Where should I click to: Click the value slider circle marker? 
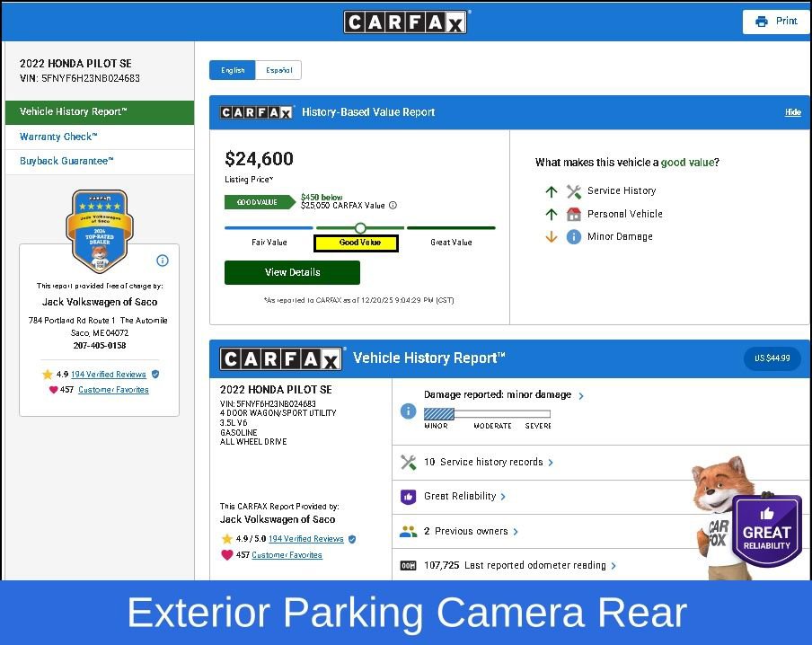pos(360,228)
